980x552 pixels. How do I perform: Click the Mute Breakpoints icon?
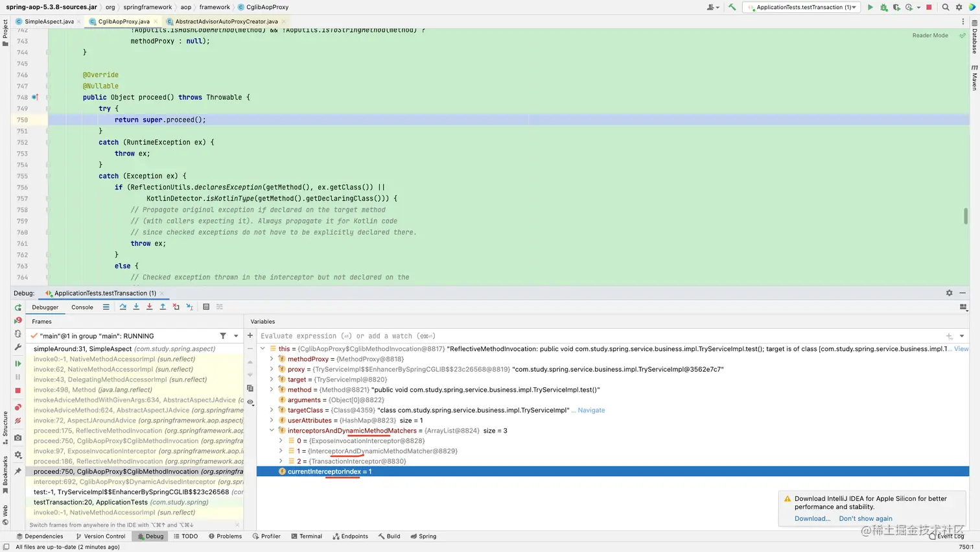click(18, 420)
